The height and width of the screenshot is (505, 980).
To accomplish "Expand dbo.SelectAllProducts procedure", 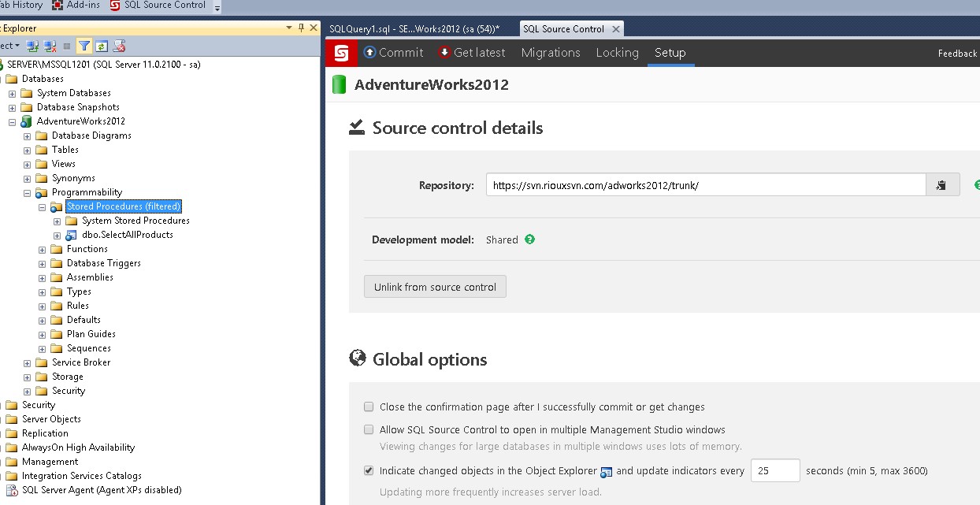I will pos(58,235).
